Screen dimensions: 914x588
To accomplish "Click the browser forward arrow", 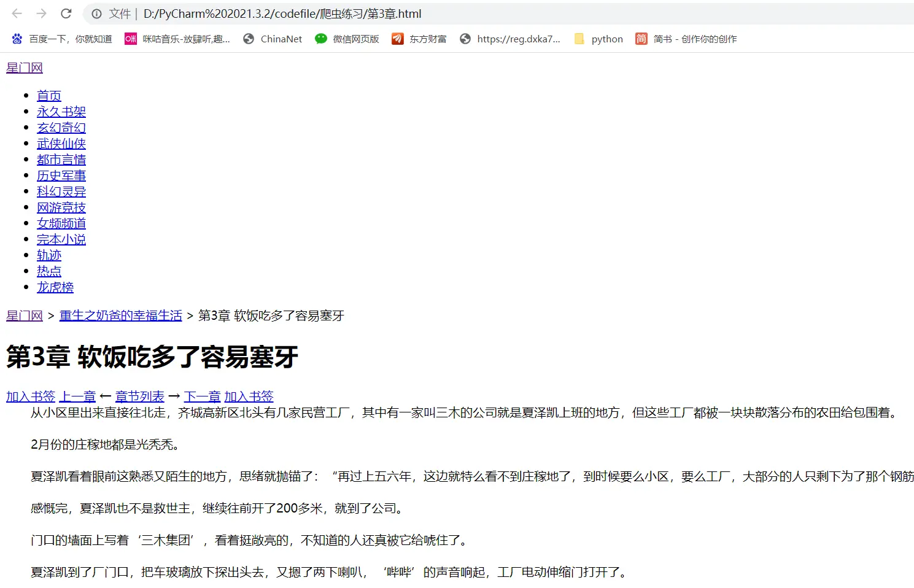I will (x=41, y=14).
